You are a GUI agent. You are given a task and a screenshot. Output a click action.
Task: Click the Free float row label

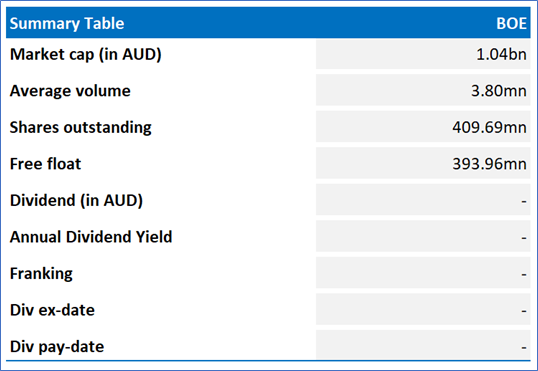45,164
